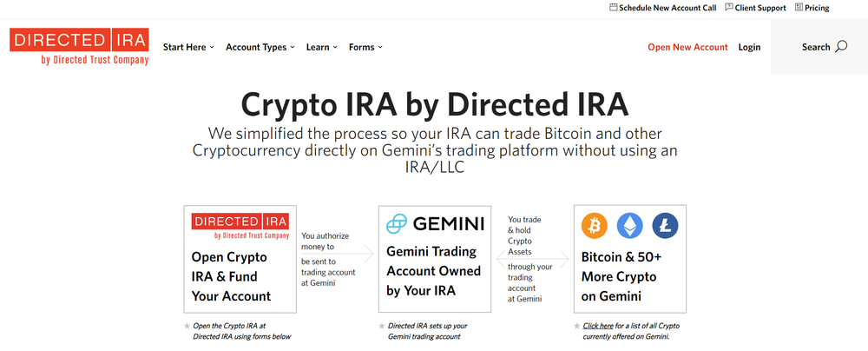Click the "Crypto IRA by Directed IRA" heading

(435, 103)
